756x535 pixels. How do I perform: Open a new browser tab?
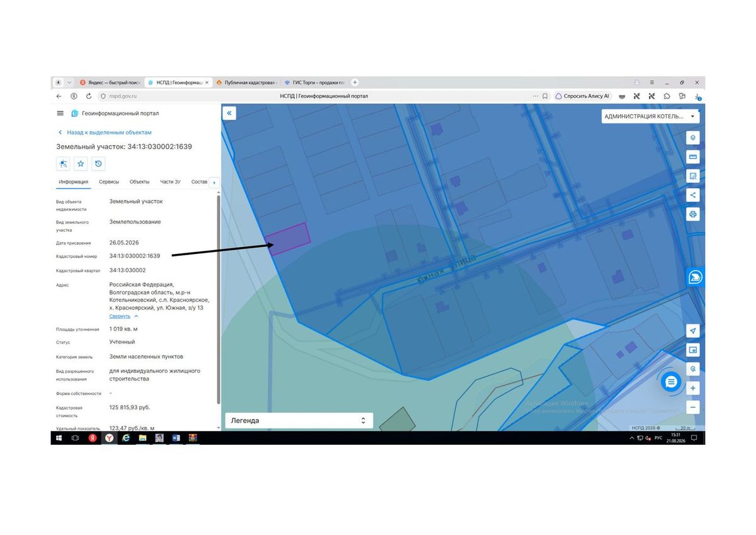click(x=355, y=83)
